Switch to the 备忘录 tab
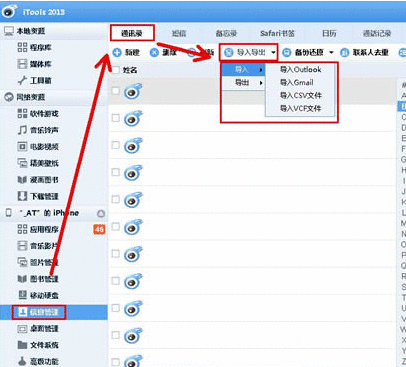This screenshot has height=367, width=406. [x=226, y=33]
